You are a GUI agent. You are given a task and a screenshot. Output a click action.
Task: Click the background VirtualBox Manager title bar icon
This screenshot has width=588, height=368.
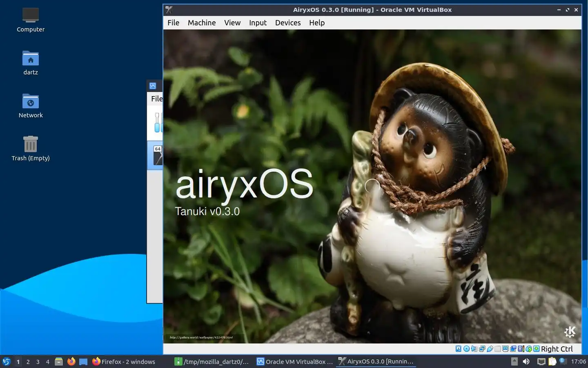[153, 86]
